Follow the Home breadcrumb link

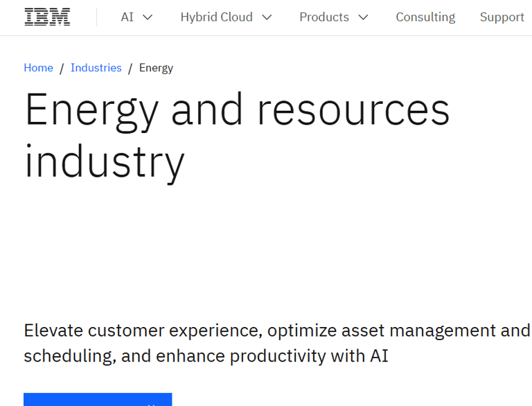38,68
